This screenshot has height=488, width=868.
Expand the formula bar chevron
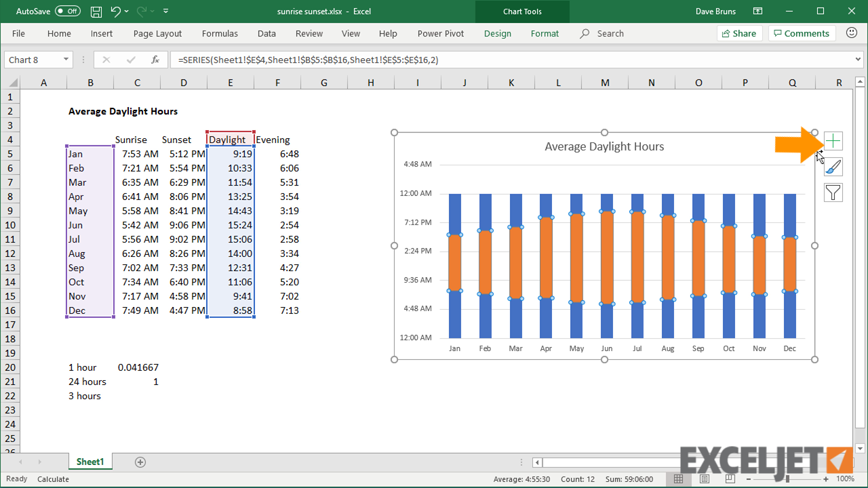pos(858,60)
